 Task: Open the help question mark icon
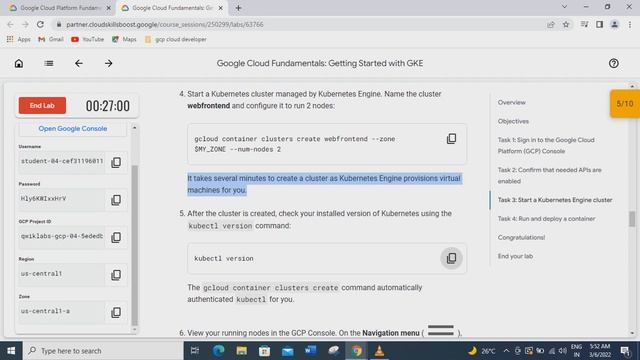[x=613, y=63]
